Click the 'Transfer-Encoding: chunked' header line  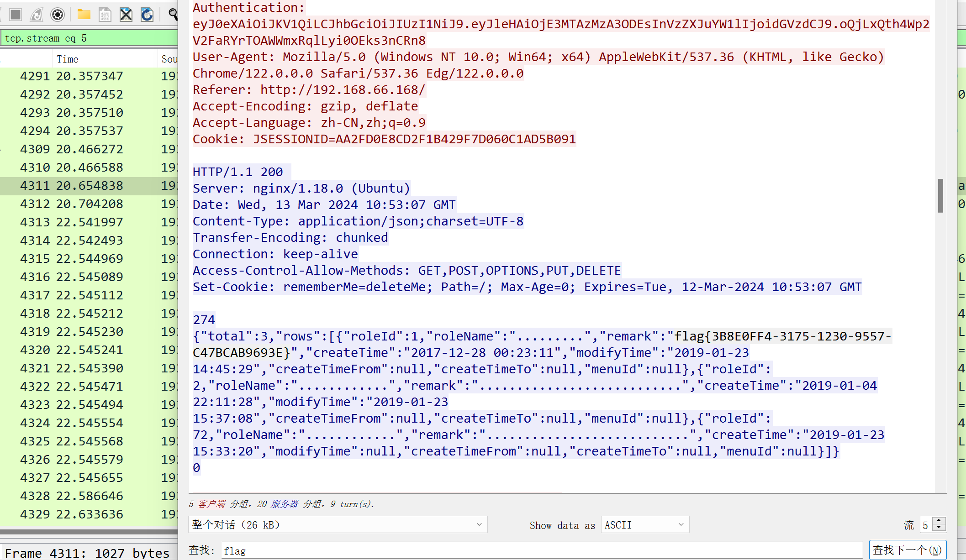(290, 238)
